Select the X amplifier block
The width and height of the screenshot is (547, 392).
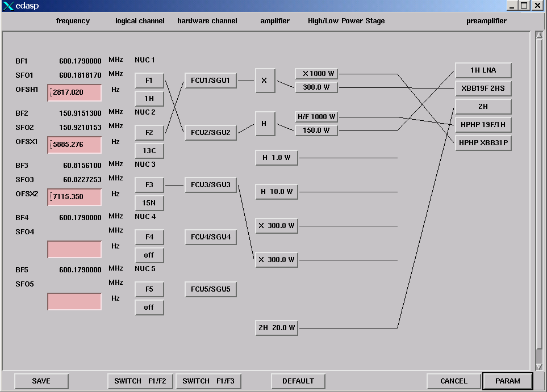[x=264, y=81]
